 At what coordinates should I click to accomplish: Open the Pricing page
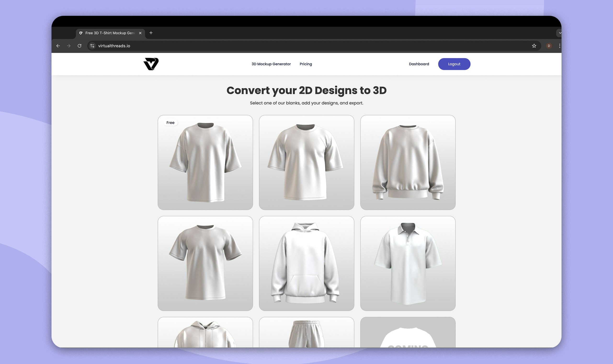[306, 64]
